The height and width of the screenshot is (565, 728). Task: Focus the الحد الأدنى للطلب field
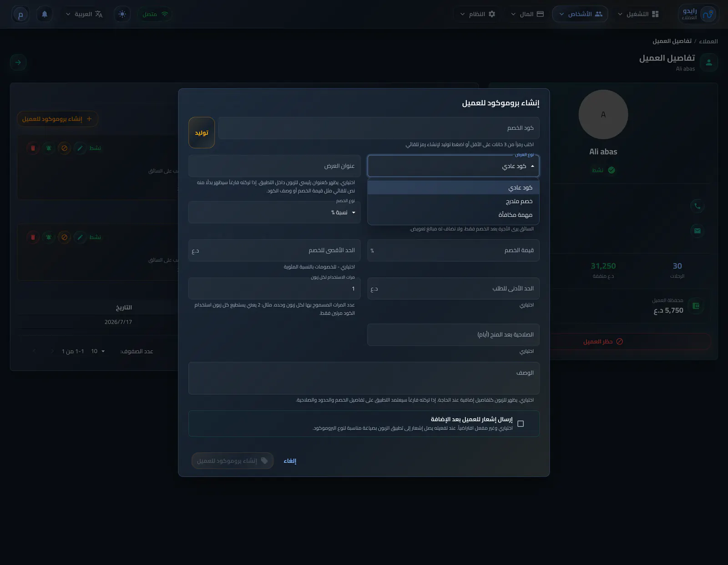click(x=453, y=289)
